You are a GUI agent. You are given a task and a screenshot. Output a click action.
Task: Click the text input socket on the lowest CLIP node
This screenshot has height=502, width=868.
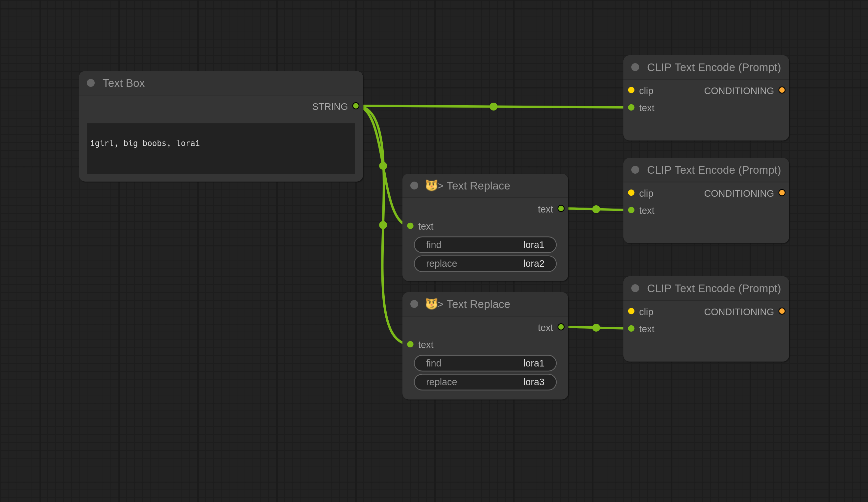[x=631, y=328]
